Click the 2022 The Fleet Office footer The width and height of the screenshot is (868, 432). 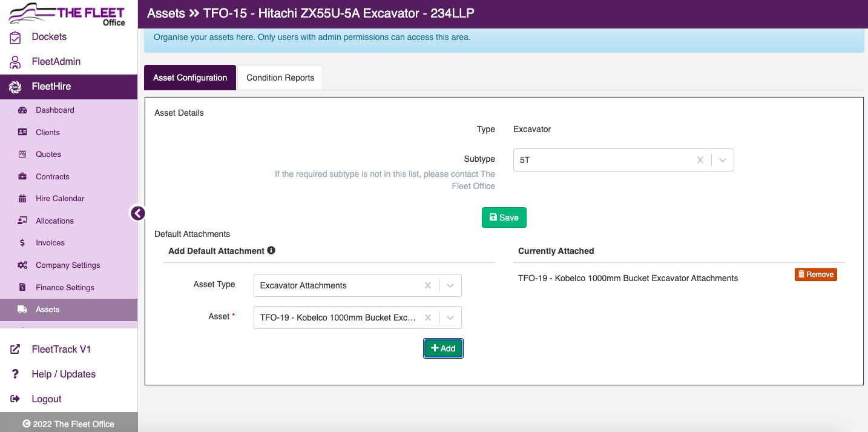[68, 424]
